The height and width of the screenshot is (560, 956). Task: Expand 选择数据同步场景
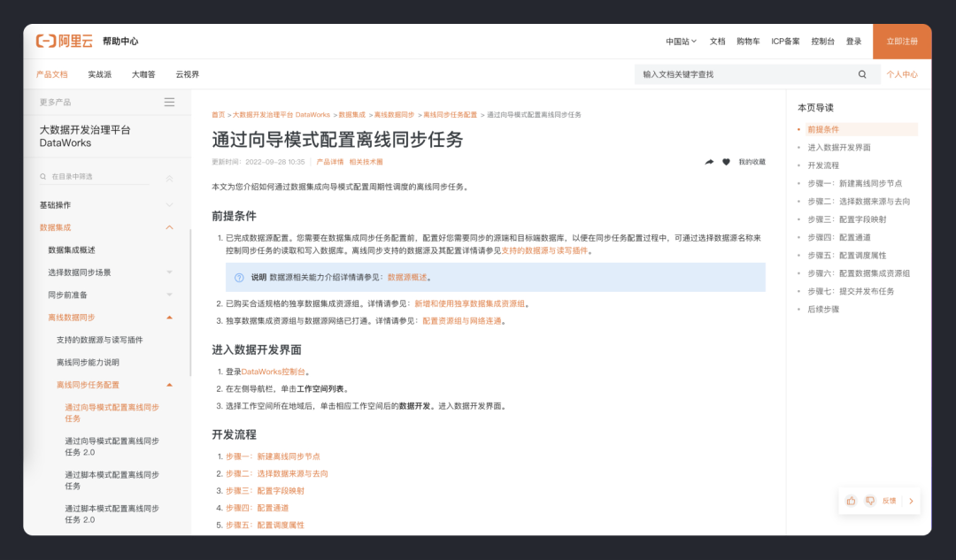point(169,272)
